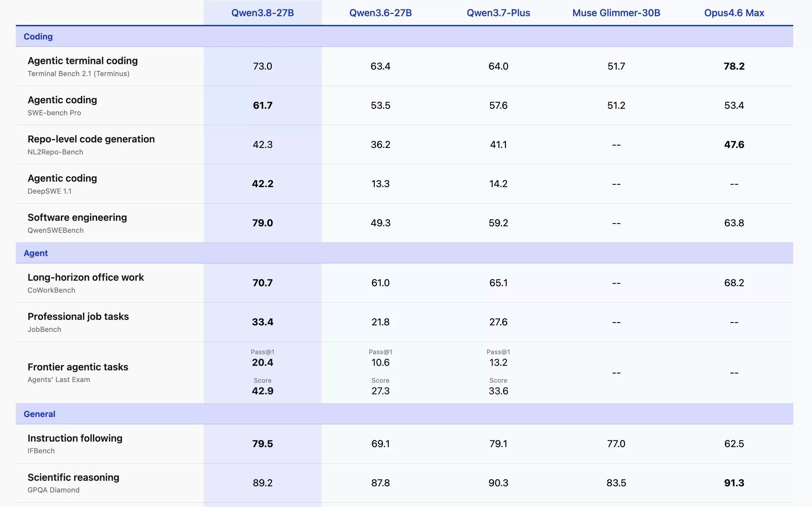Screen dimensions: 812x507
Task: Click the Agents' Last Exam benchmark label
Action: (x=59, y=379)
